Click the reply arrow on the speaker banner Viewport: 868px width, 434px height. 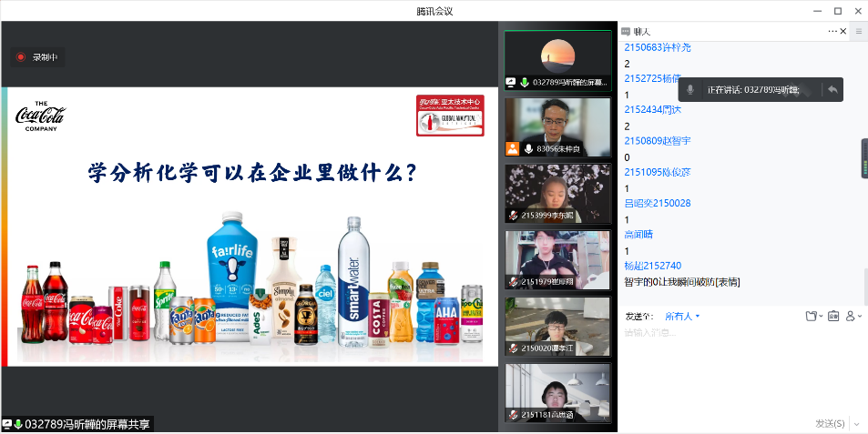832,89
